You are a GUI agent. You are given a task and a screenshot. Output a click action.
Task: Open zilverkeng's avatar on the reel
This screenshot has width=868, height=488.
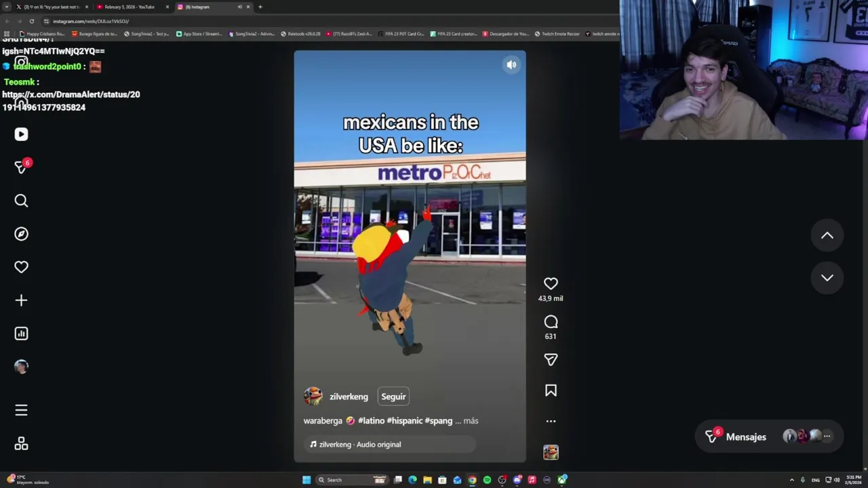coord(313,396)
